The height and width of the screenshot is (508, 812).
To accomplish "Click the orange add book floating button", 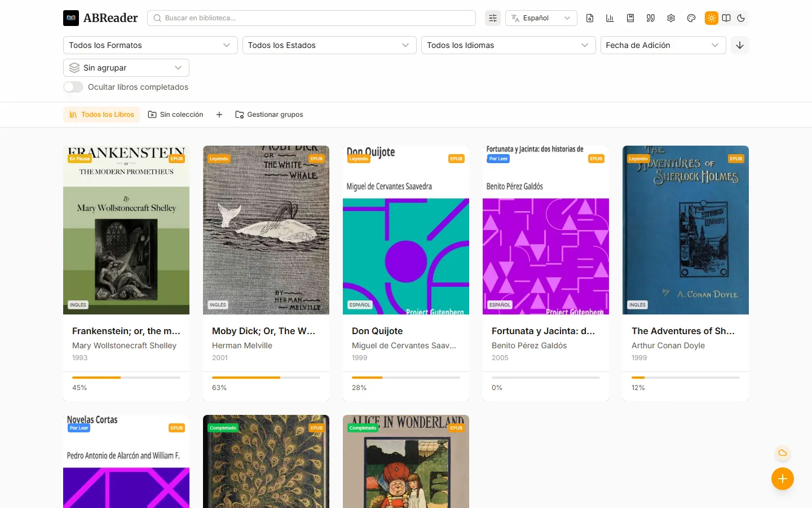I will [783, 479].
